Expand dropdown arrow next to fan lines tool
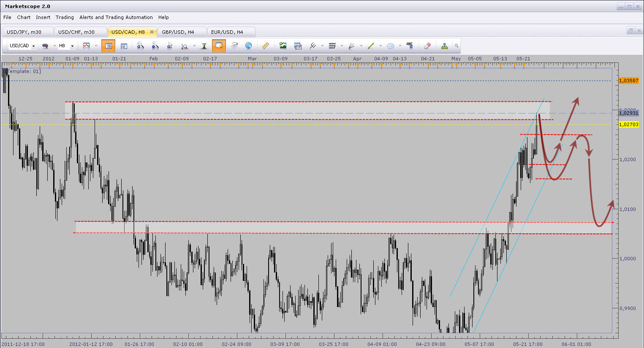This screenshot has width=644, height=348. (x=361, y=46)
